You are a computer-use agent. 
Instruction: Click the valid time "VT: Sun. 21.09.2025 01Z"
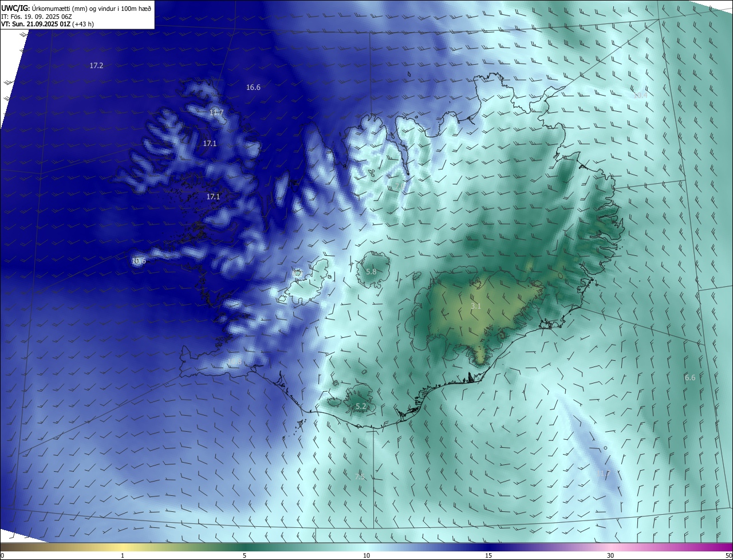pyautogui.click(x=36, y=23)
